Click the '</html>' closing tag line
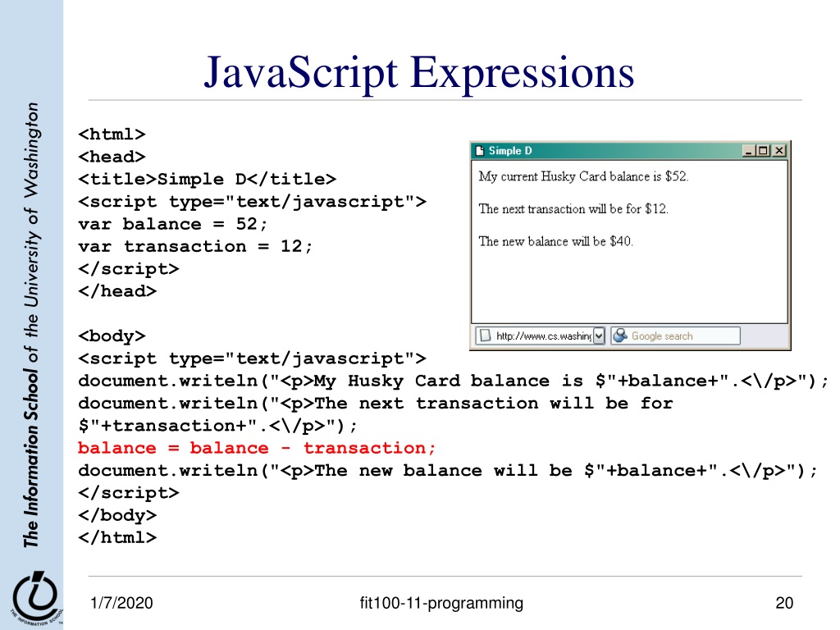840x630 pixels. [x=117, y=538]
